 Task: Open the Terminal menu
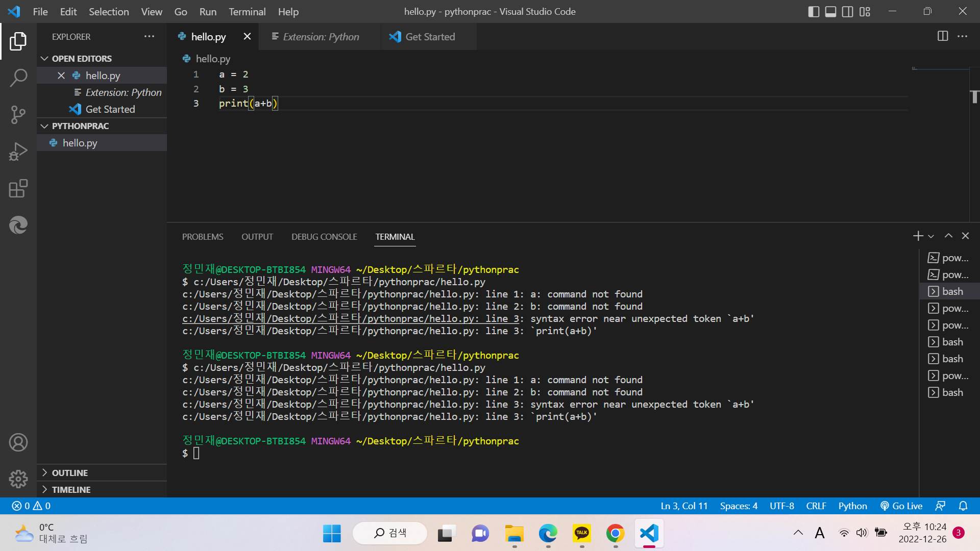[x=247, y=12]
